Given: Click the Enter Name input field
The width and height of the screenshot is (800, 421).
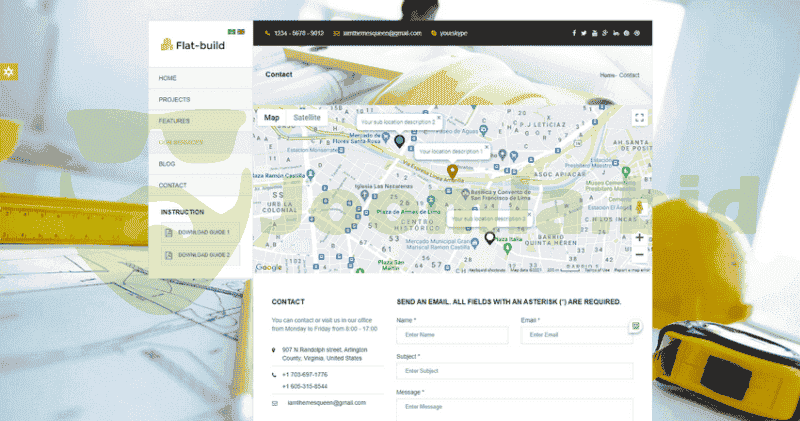Looking at the screenshot, I should (452, 335).
